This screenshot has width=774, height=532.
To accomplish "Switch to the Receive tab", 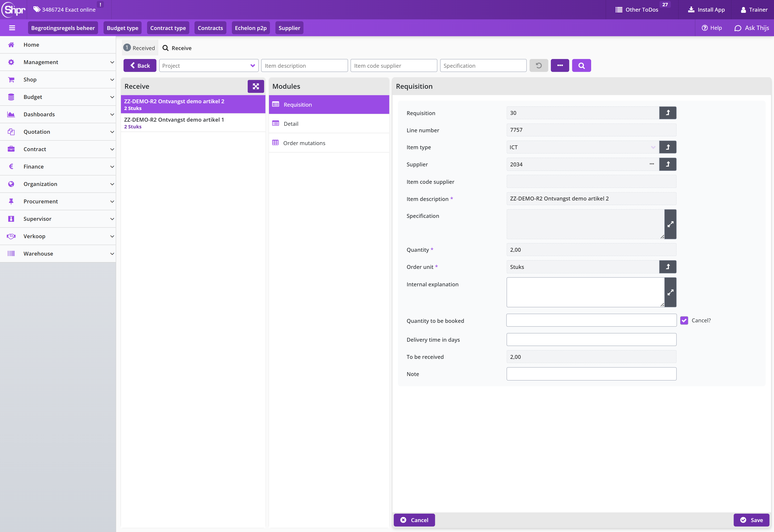I will click(x=177, y=48).
